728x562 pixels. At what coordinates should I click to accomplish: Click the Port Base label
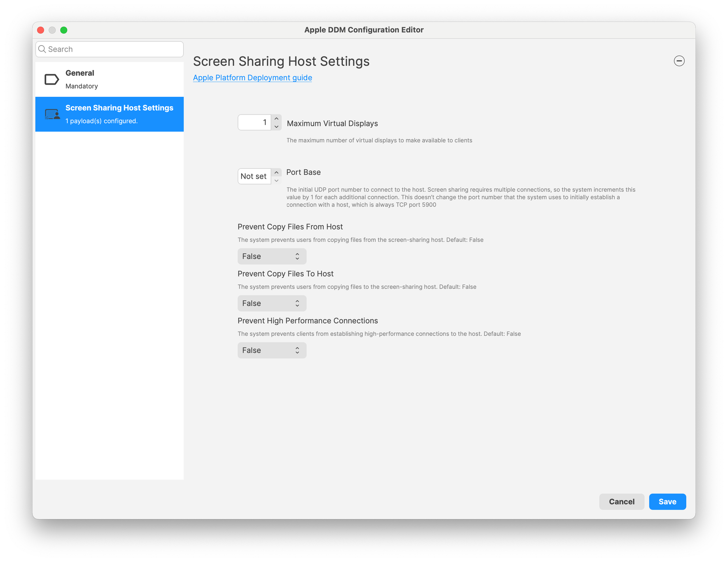(303, 172)
